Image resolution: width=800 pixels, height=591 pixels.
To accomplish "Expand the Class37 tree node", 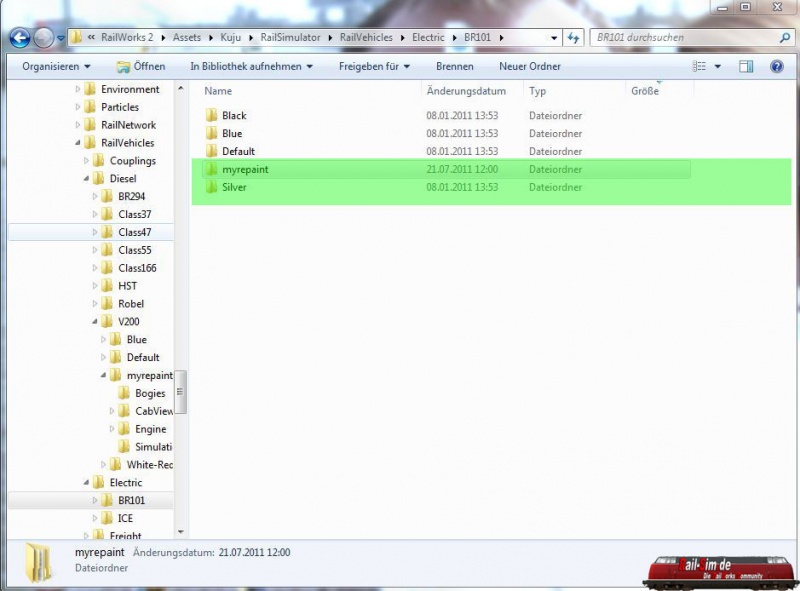I will pos(95,214).
